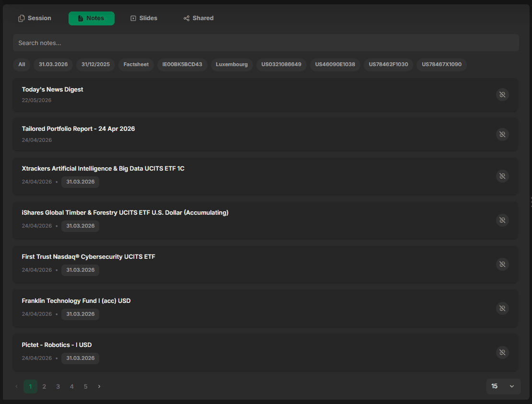This screenshot has width=532, height=404.
Task: Select the All filter chip
Action: pos(22,64)
